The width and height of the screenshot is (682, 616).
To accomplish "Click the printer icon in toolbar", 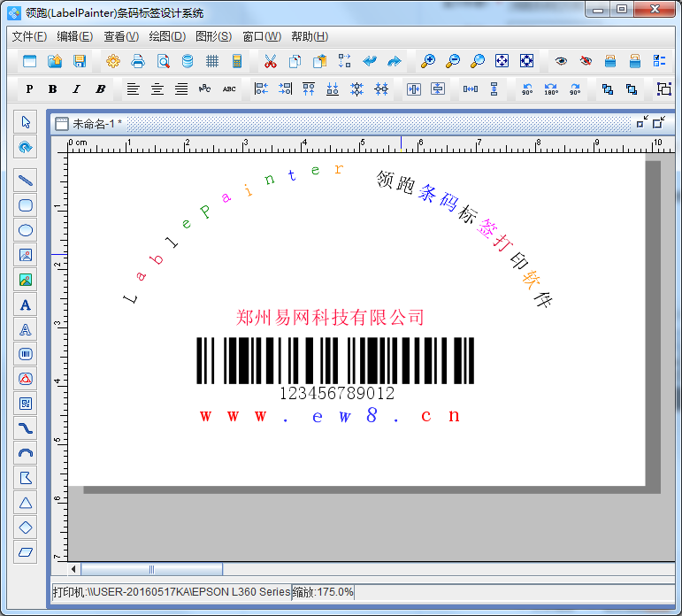I will point(138,61).
